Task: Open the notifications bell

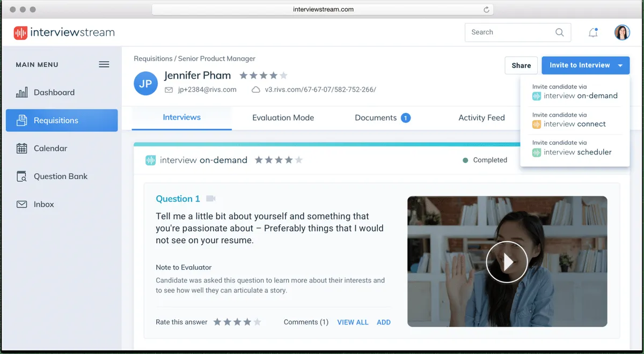Action: (593, 33)
